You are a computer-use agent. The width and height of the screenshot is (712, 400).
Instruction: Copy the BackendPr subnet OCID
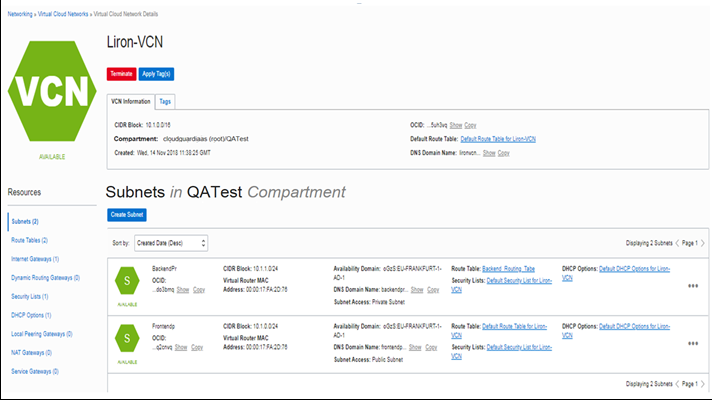(199, 290)
